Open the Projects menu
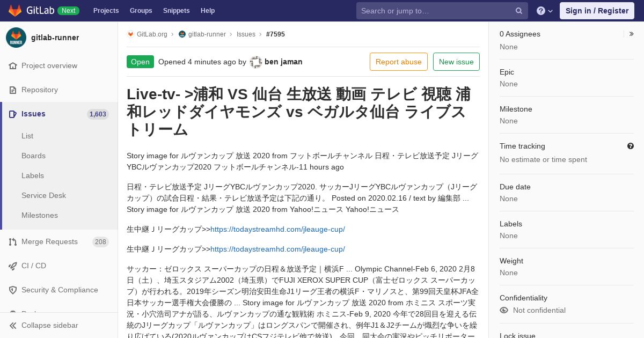Viewport: 644px width, 338px height. [106, 11]
